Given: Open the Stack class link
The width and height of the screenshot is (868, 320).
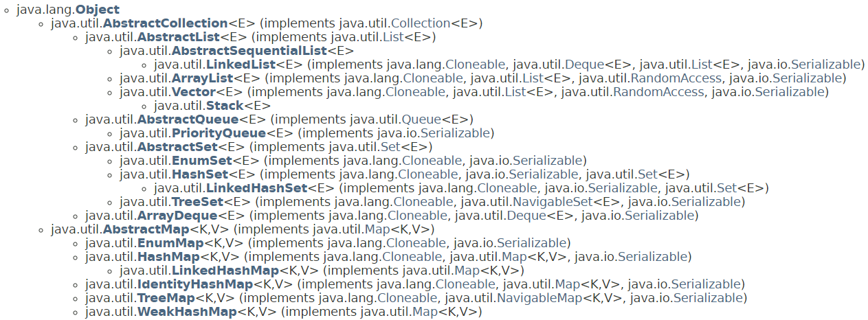Looking at the screenshot, I should 225,106.
